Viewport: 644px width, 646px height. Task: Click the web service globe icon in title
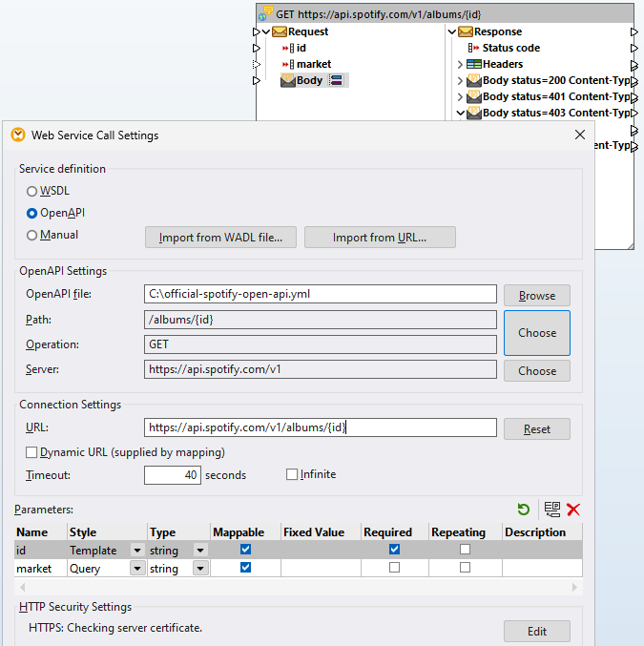266,13
